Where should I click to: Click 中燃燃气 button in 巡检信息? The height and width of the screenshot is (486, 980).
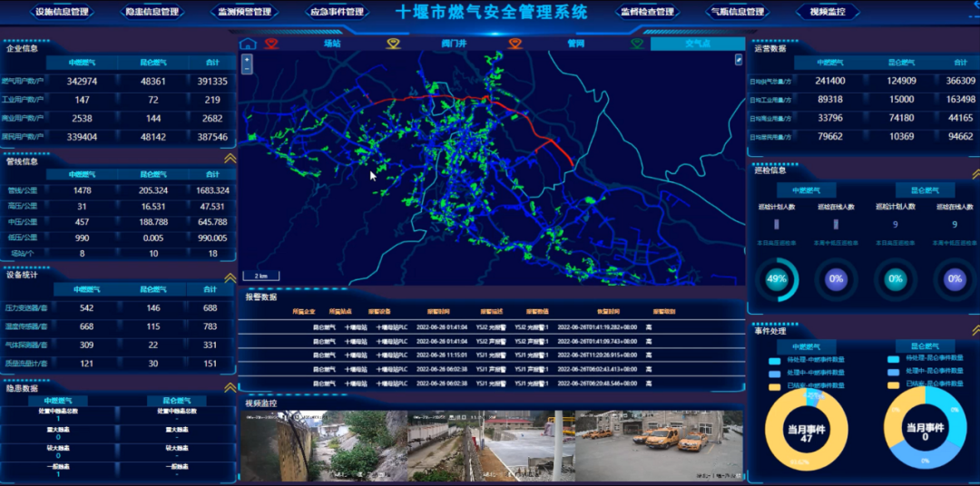[x=807, y=190]
